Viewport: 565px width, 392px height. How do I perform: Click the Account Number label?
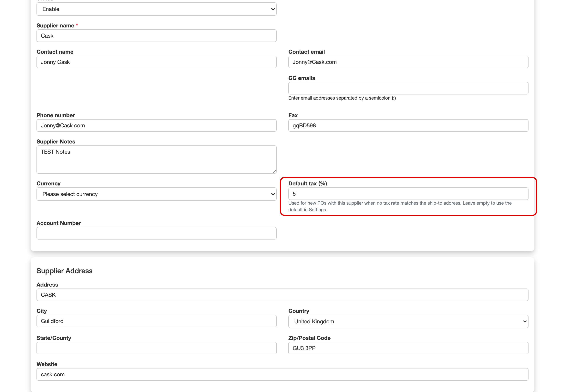click(58, 223)
